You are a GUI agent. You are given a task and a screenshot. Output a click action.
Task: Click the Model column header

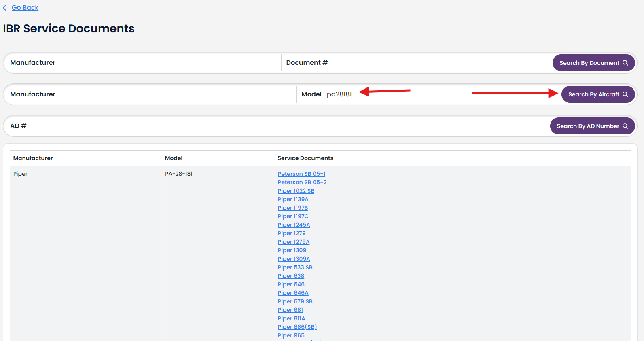pyautogui.click(x=174, y=158)
